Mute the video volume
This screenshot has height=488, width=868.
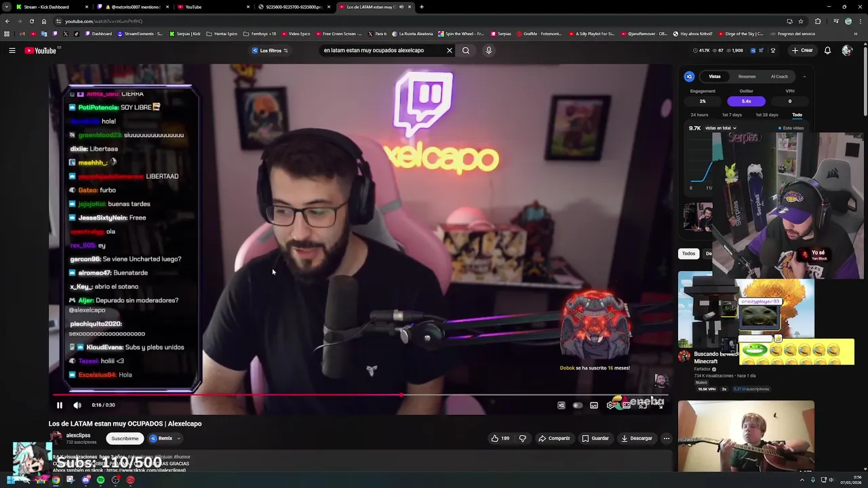[77, 405]
